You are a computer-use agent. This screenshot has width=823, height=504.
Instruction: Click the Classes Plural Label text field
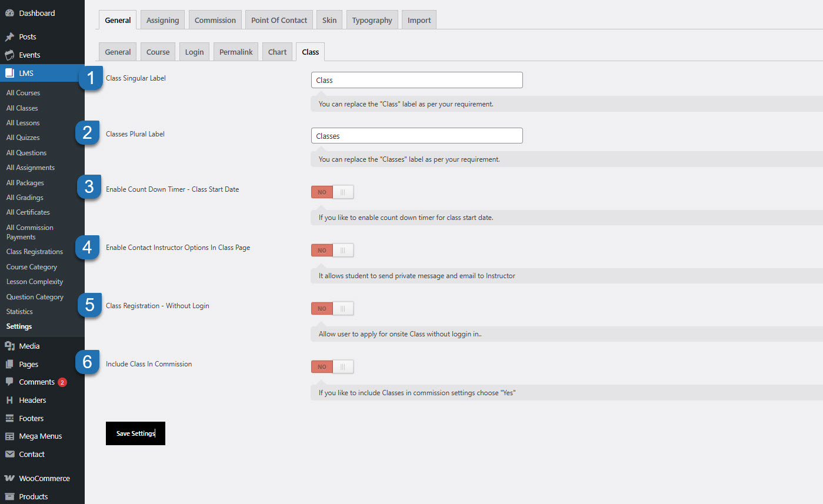pos(417,136)
